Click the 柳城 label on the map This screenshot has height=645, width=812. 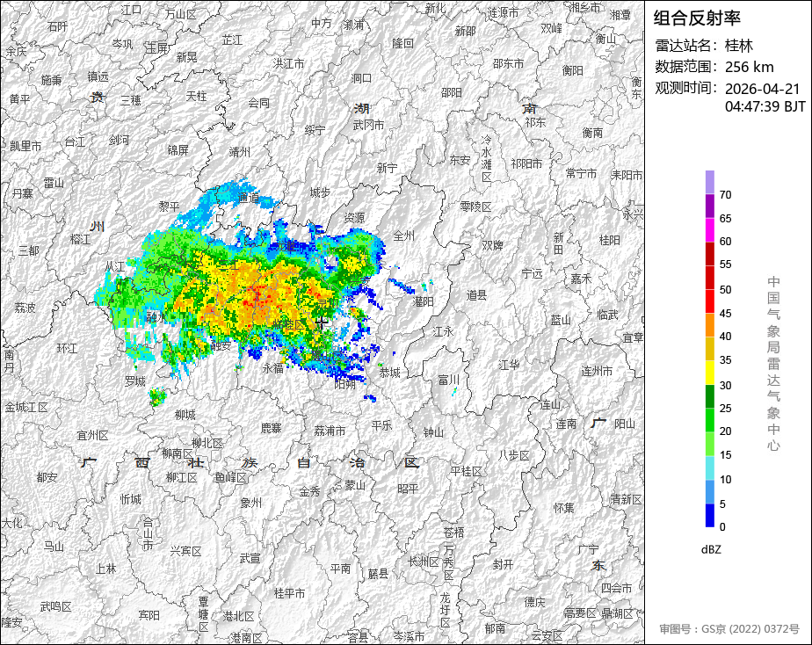185,415
